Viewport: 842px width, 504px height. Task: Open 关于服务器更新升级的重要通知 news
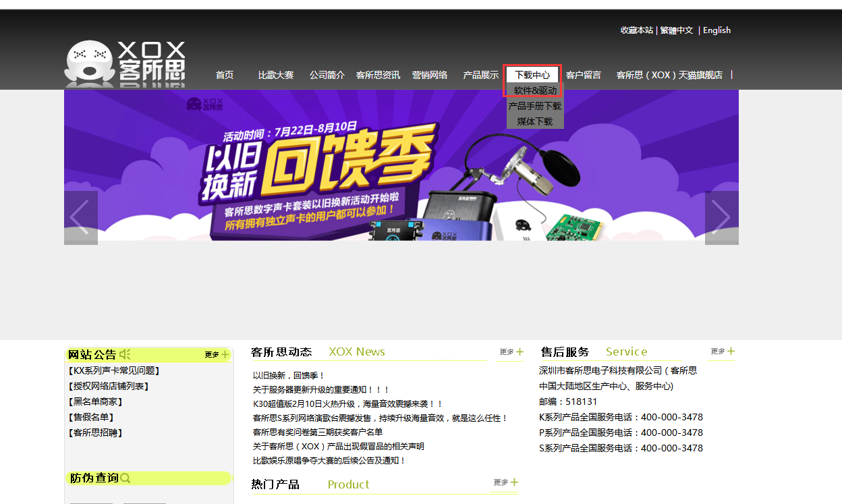tap(322, 389)
